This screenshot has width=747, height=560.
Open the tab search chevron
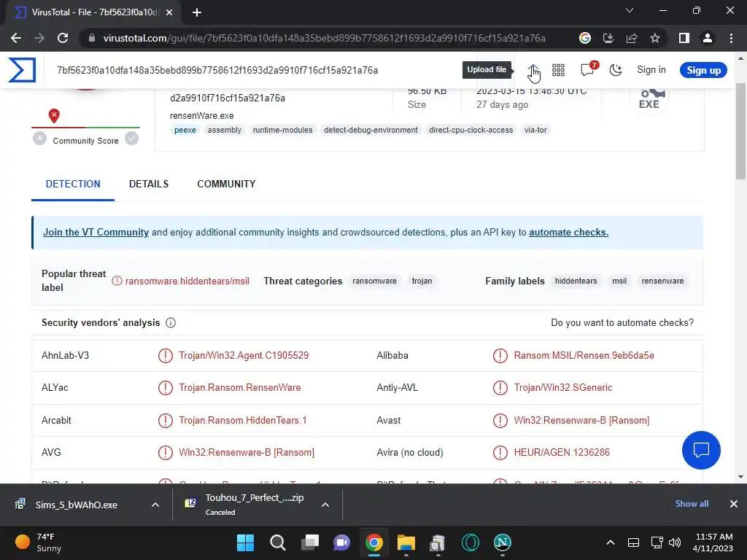click(630, 10)
